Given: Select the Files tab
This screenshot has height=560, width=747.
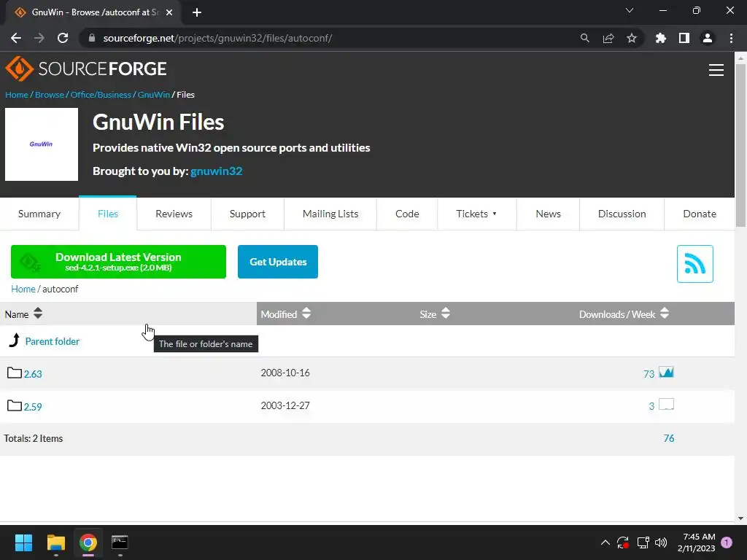Looking at the screenshot, I should pyautogui.click(x=108, y=214).
